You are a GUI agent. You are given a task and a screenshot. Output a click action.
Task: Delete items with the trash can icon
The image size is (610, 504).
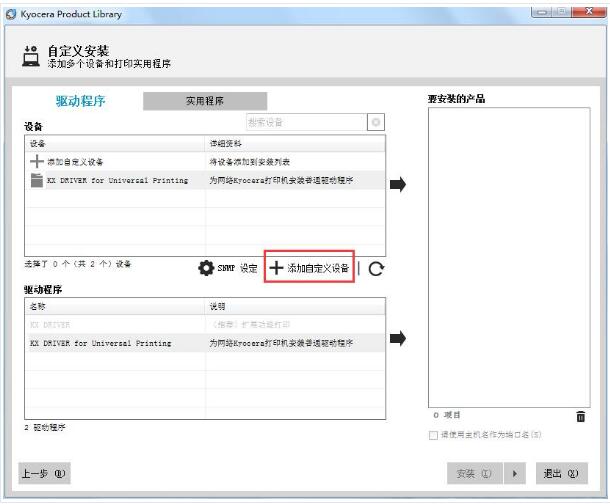click(x=580, y=416)
